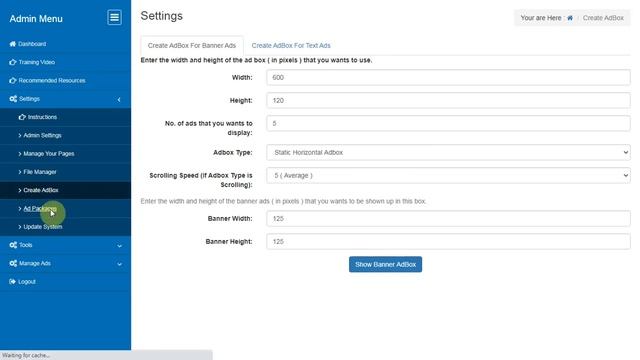Open the Scrolling Speed dropdown
The image size is (640, 360).
pos(448,176)
